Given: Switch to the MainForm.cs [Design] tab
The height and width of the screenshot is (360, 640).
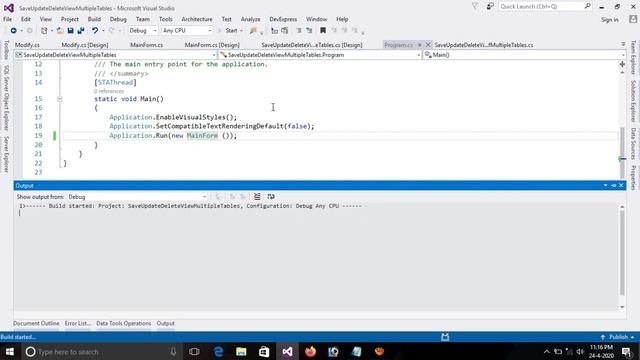Looking at the screenshot, I should tap(212, 45).
